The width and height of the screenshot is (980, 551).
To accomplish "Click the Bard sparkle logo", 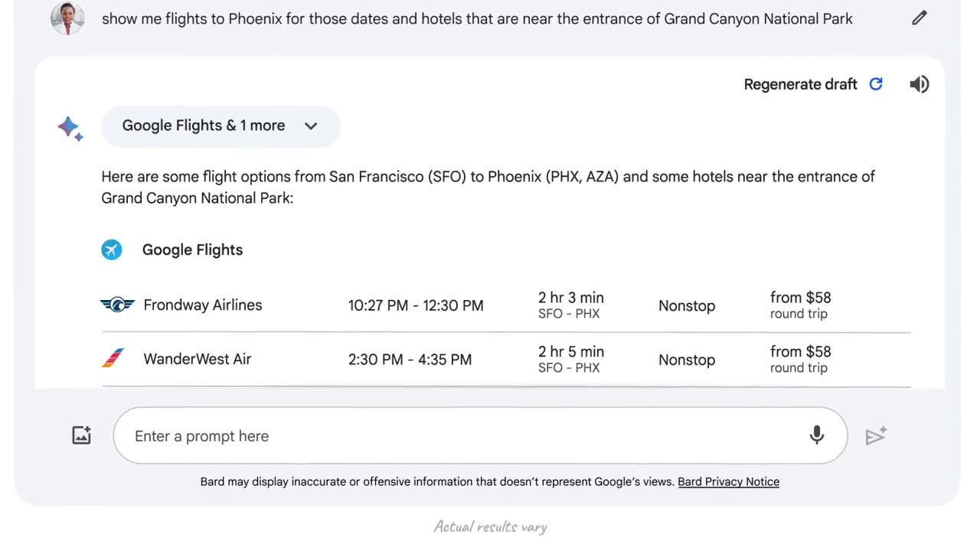I will [70, 128].
